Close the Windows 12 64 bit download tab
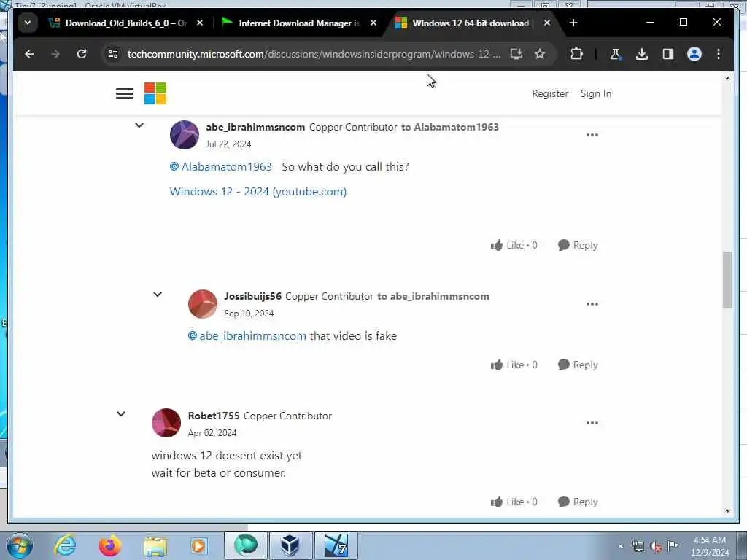Screen dimensions: 747x560 547,23
